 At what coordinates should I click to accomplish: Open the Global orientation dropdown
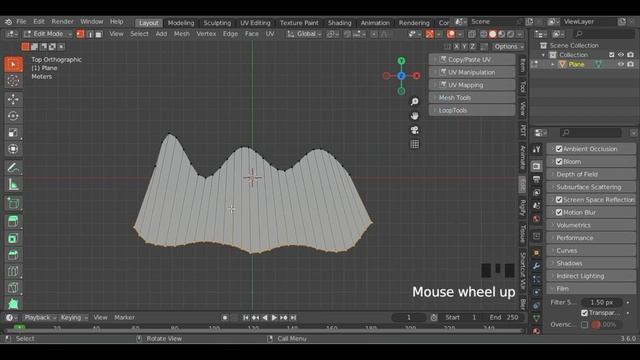[304, 34]
